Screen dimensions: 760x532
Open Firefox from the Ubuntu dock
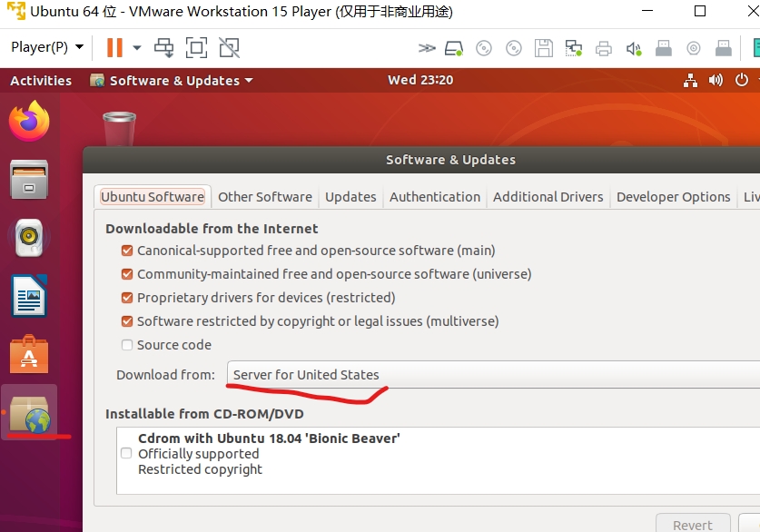(x=29, y=122)
